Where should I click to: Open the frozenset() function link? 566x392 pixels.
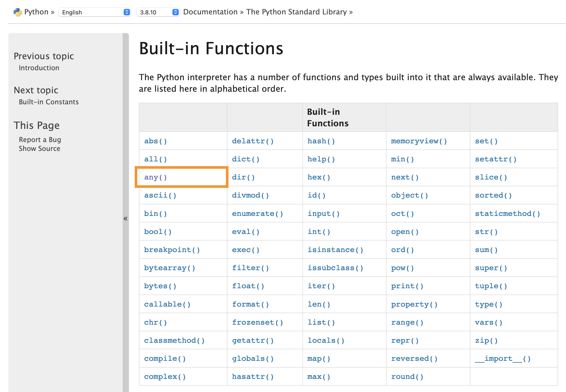258,322
